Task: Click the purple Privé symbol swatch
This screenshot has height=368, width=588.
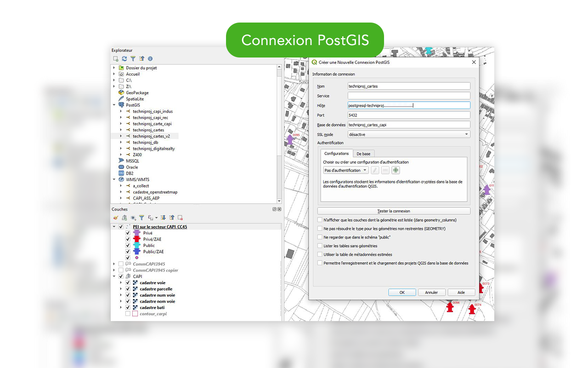Action: (x=136, y=233)
